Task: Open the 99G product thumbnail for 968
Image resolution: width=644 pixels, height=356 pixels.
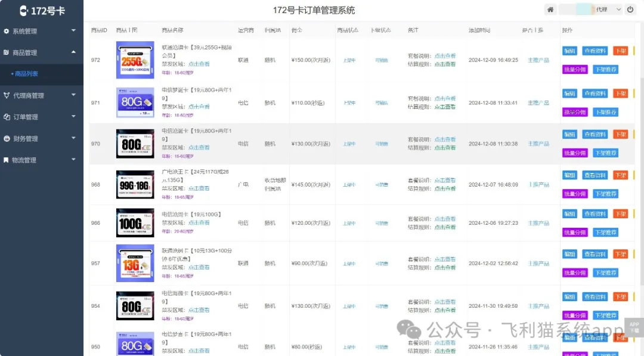Action: (135, 185)
